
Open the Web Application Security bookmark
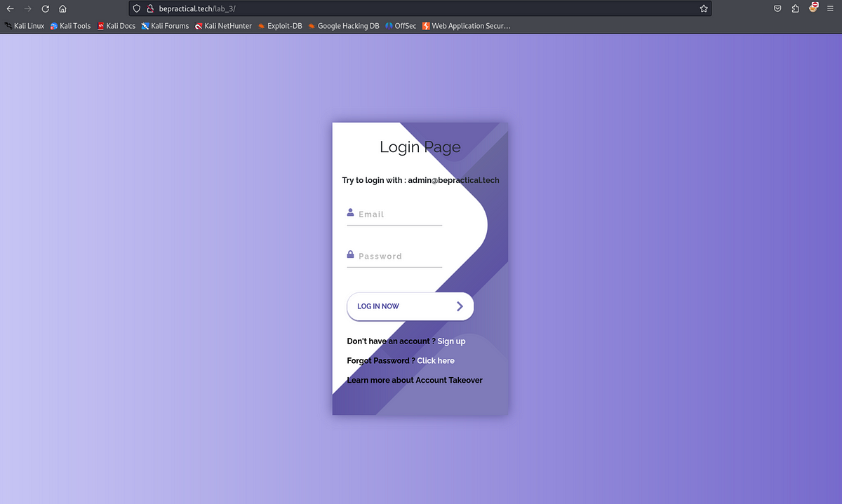coord(467,26)
